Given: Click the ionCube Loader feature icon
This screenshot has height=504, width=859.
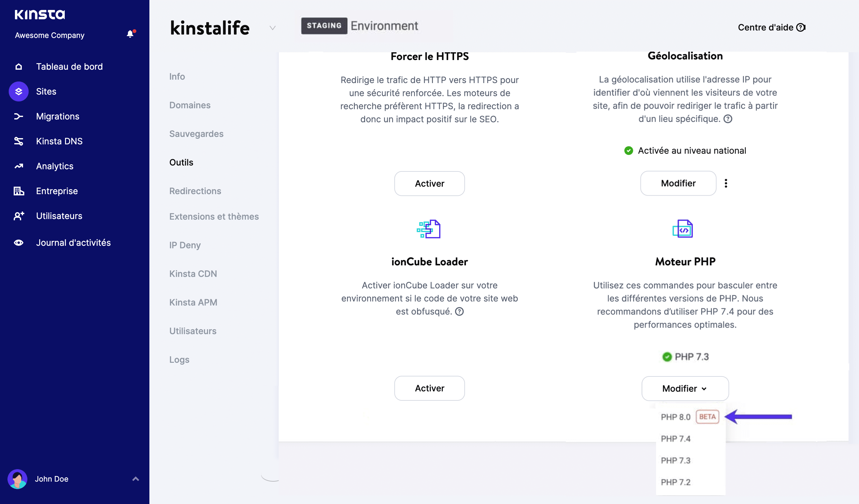Looking at the screenshot, I should click(x=429, y=229).
